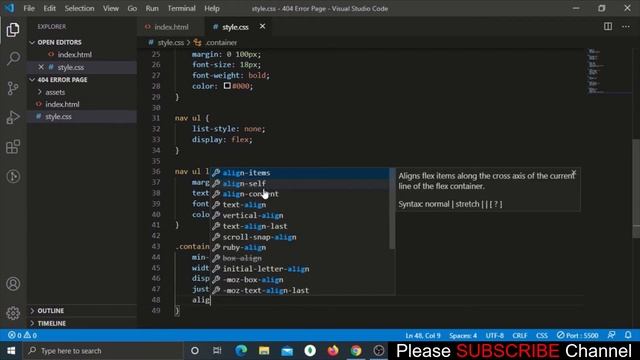Launch Firefox from the taskbar
The height and width of the screenshot is (360, 640).
pyautogui.click(x=333, y=351)
